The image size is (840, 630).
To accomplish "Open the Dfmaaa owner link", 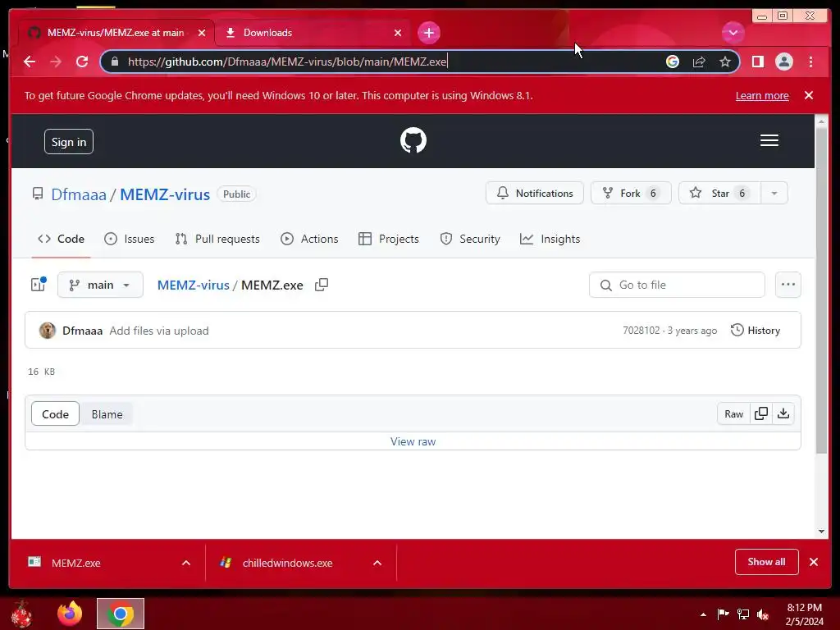I will coord(79,194).
